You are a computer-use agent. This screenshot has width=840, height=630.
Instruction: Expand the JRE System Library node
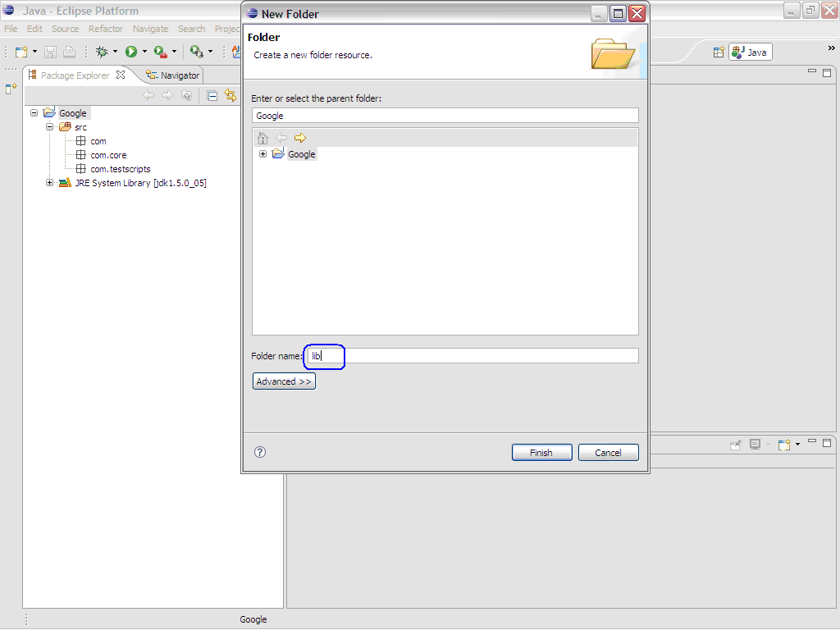tap(49, 183)
